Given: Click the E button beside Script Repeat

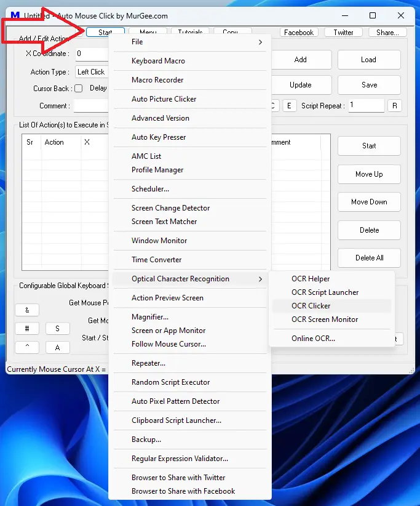Looking at the screenshot, I should coord(289,106).
